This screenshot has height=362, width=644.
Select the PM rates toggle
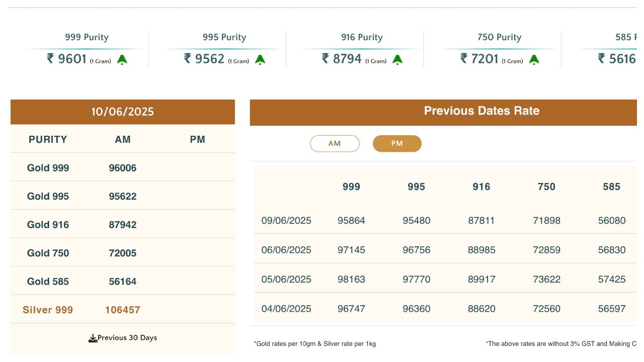[397, 144]
